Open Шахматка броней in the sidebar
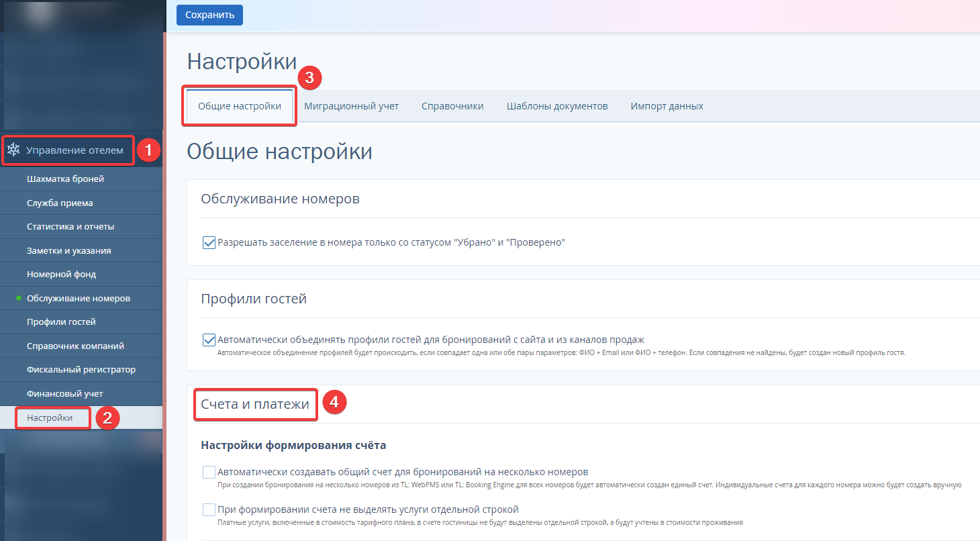This screenshot has height=541, width=980. [x=81, y=179]
